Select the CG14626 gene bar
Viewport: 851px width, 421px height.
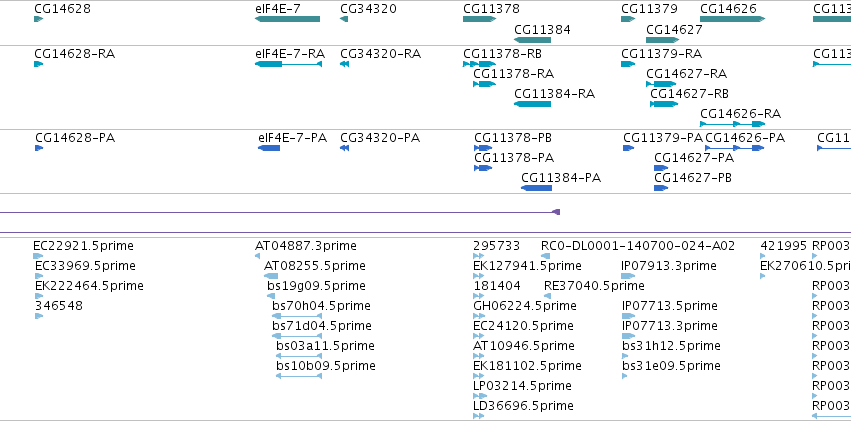coord(732,19)
